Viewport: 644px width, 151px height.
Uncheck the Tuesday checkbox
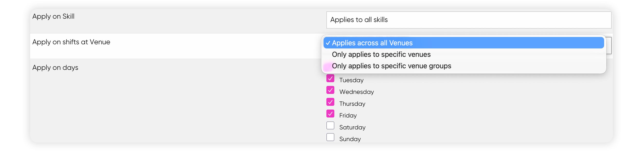click(x=330, y=78)
